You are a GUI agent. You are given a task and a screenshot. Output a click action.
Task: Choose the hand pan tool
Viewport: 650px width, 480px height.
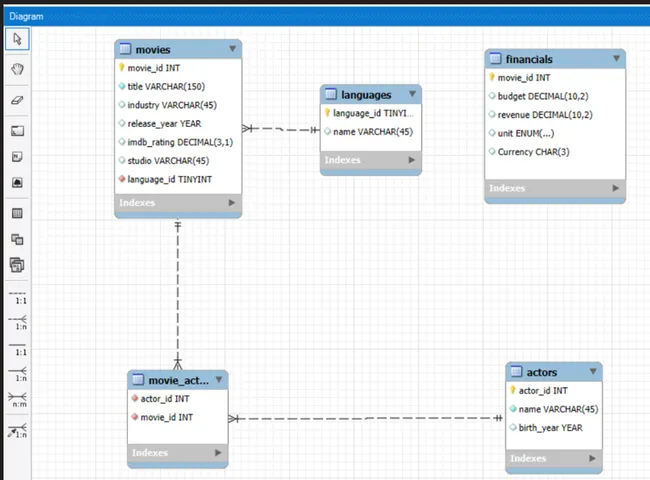click(x=17, y=69)
